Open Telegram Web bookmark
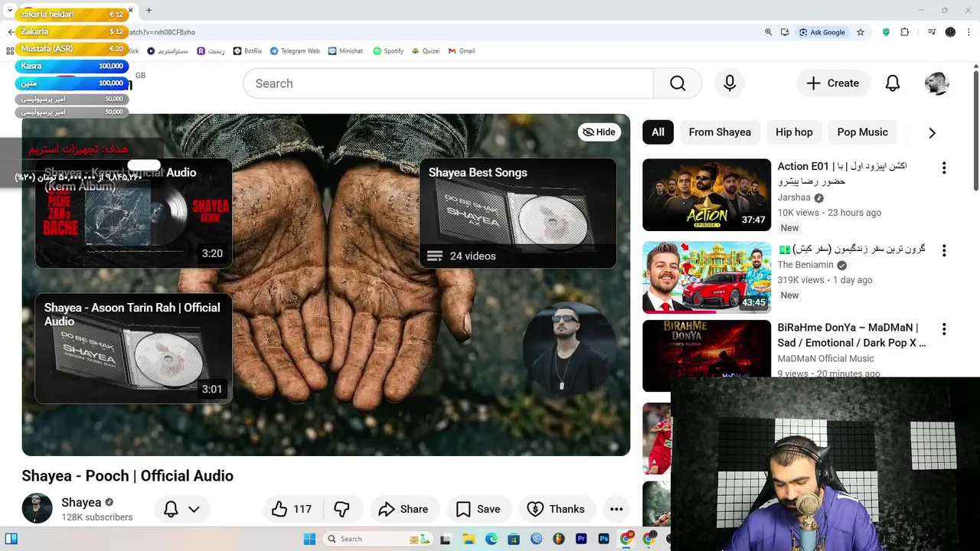 [x=295, y=51]
